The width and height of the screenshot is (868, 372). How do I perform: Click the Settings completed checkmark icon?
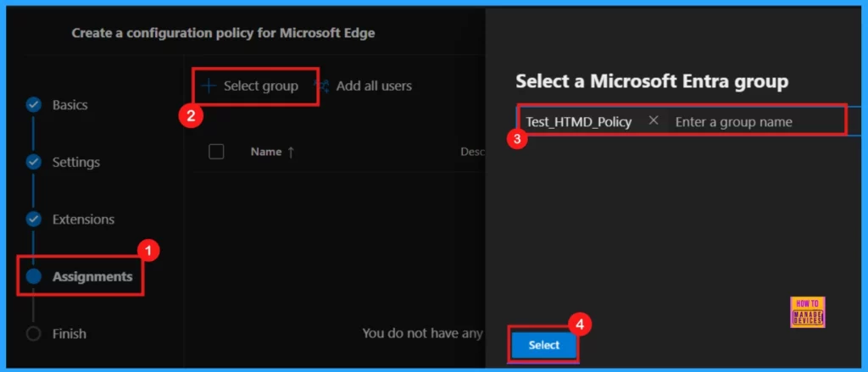34,162
